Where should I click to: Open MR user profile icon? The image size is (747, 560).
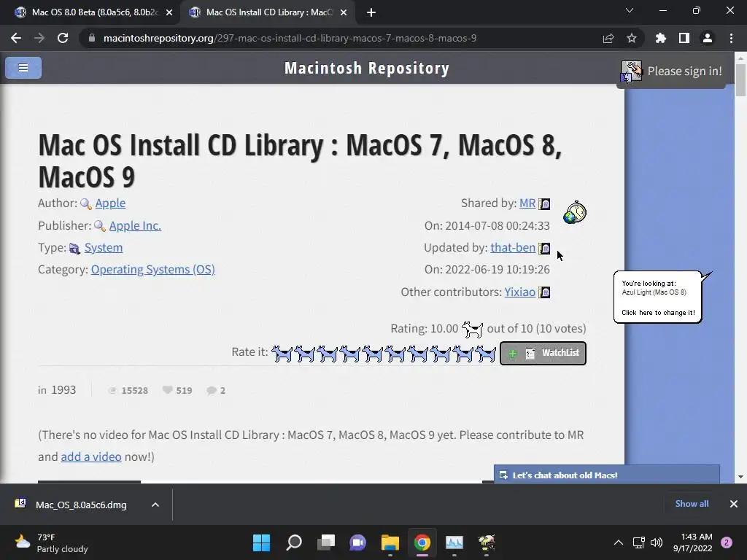(544, 204)
